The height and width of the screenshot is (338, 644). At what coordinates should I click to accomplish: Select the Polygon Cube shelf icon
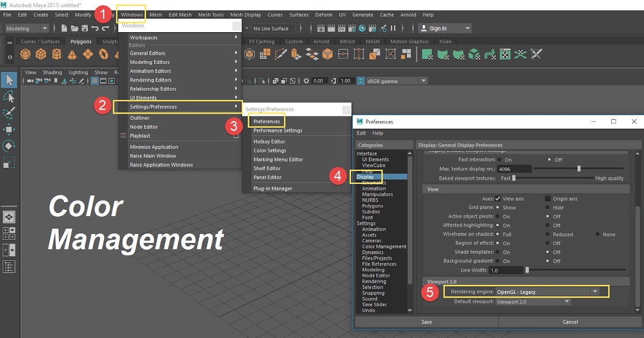pos(41,54)
